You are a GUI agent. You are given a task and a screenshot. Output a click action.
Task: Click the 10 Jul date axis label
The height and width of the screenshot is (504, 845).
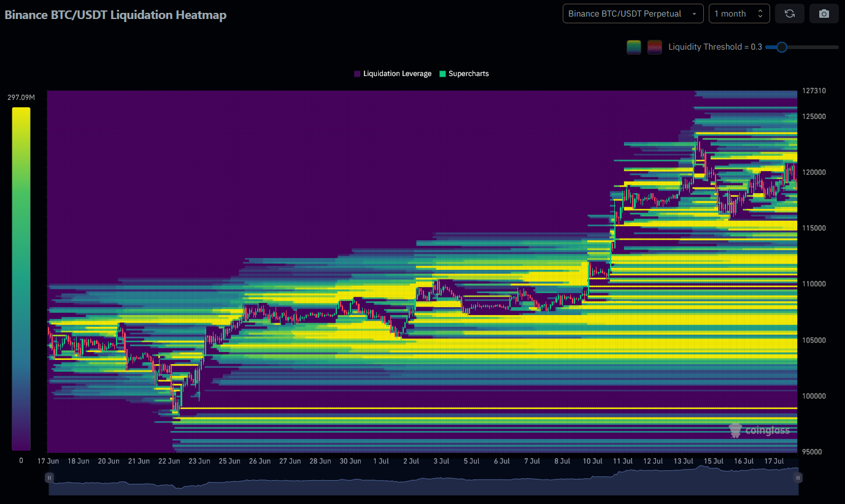592,461
